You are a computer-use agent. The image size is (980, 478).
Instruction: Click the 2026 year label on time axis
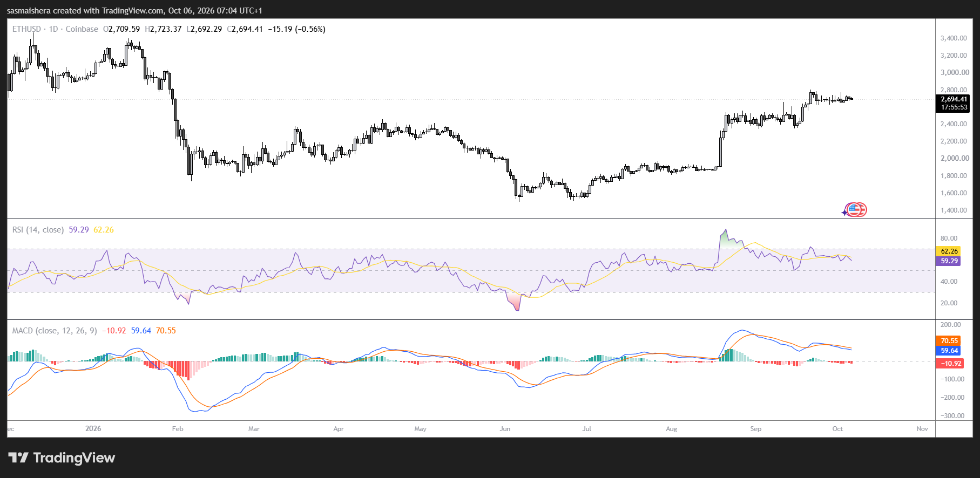(93, 428)
